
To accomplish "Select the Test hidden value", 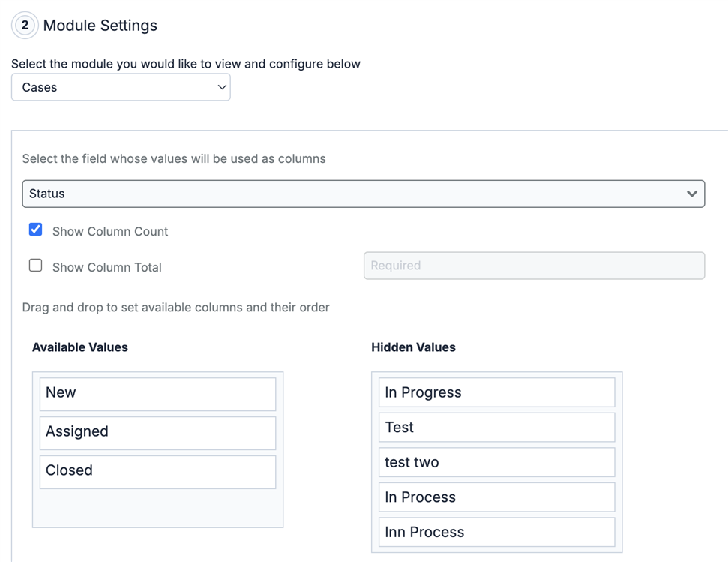I will point(496,428).
